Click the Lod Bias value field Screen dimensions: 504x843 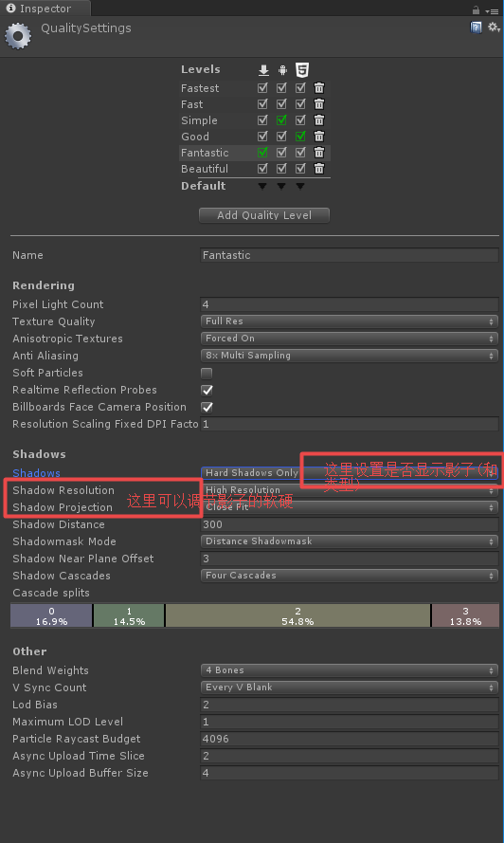point(350,705)
